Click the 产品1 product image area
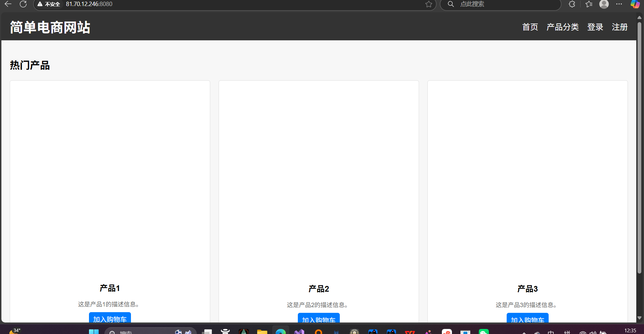 click(x=110, y=181)
